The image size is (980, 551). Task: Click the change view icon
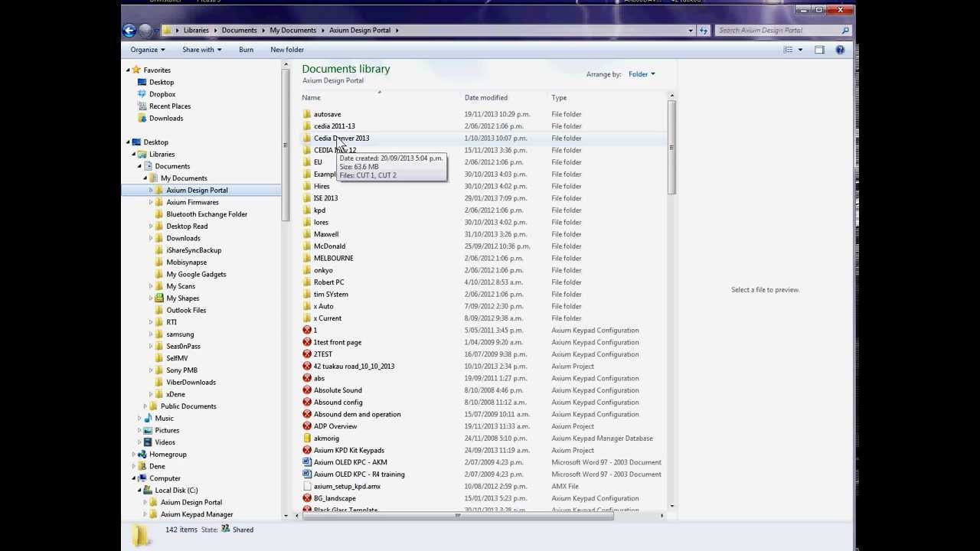(x=788, y=50)
